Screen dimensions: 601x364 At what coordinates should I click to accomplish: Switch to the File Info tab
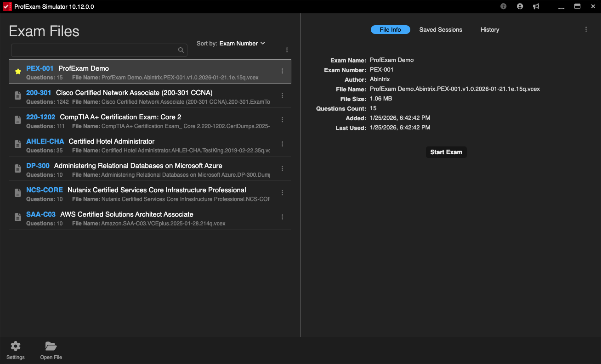(390, 30)
